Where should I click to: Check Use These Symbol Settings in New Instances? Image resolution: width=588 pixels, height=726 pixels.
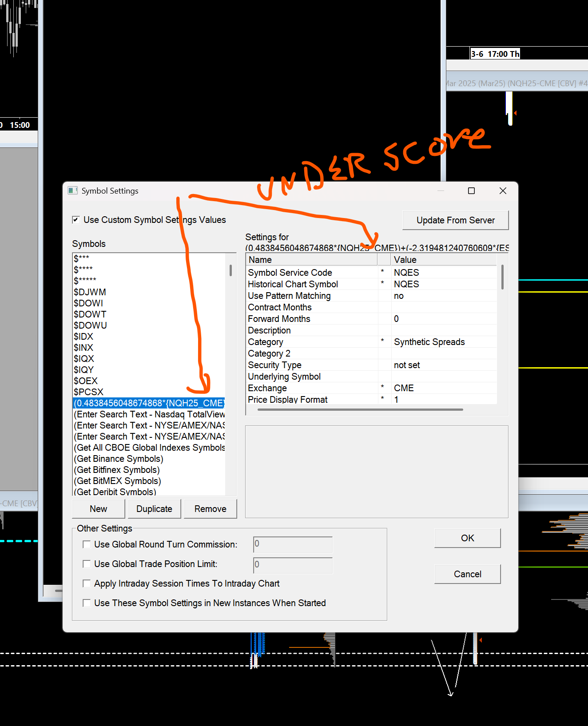(87, 603)
